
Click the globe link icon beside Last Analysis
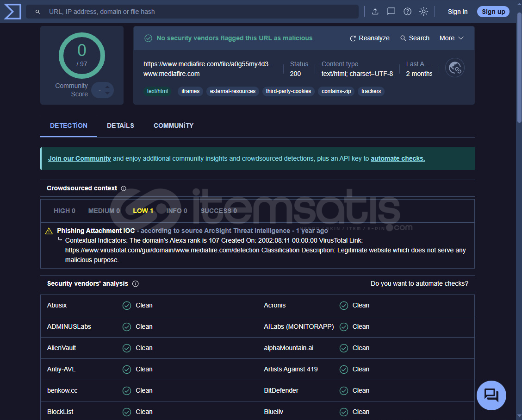455,68
